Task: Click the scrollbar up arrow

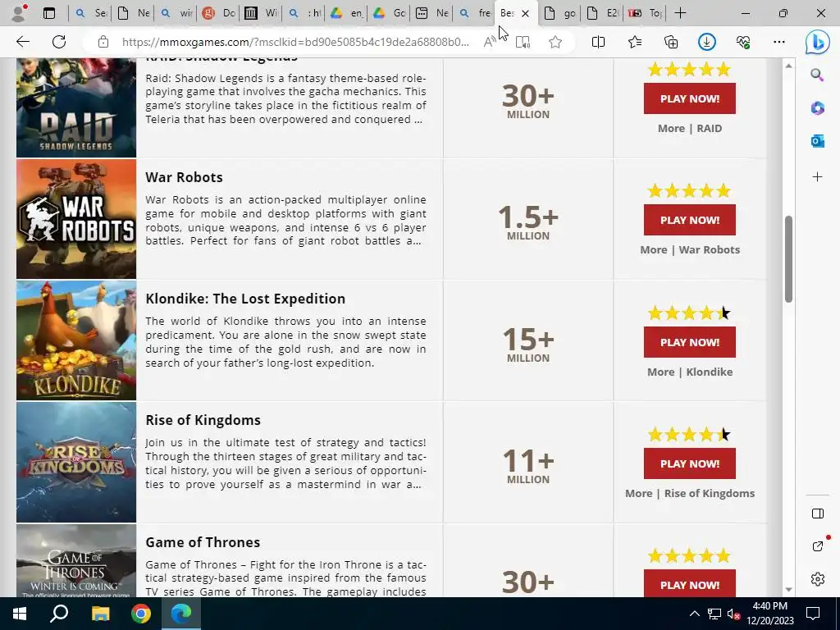Action: click(788, 66)
